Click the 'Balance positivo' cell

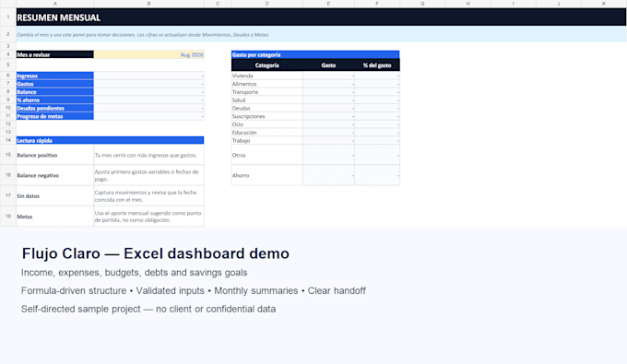point(55,155)
